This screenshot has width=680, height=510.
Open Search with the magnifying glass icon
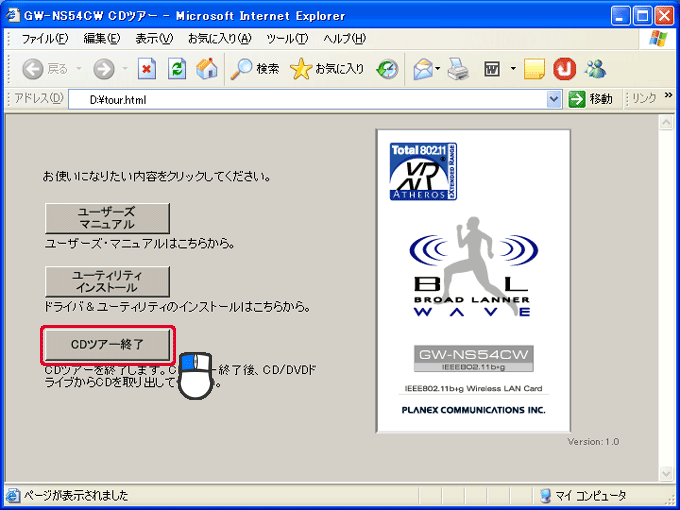[241, 69]
